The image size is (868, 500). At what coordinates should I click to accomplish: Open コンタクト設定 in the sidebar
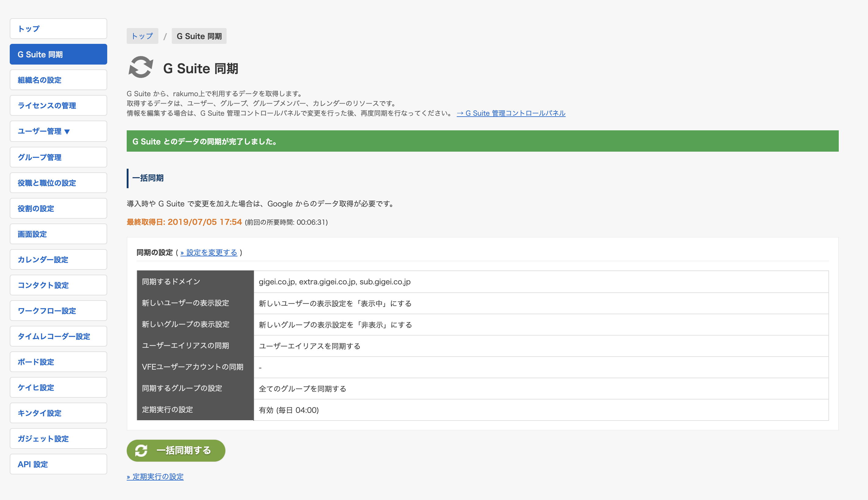coord(58,285)
